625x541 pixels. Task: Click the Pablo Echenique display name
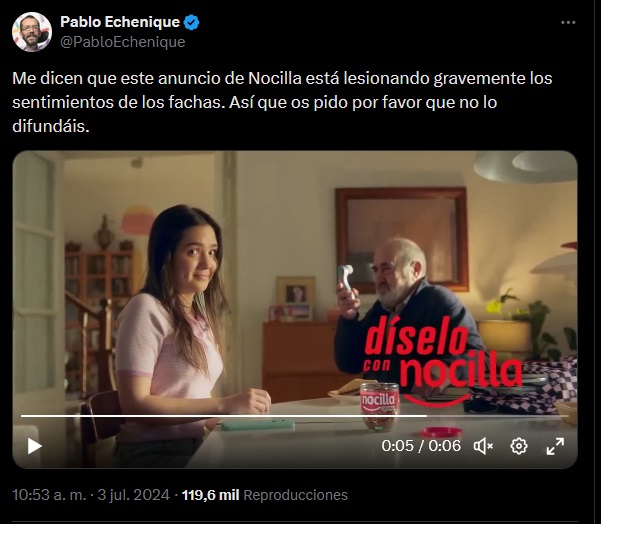click(120, 22)
